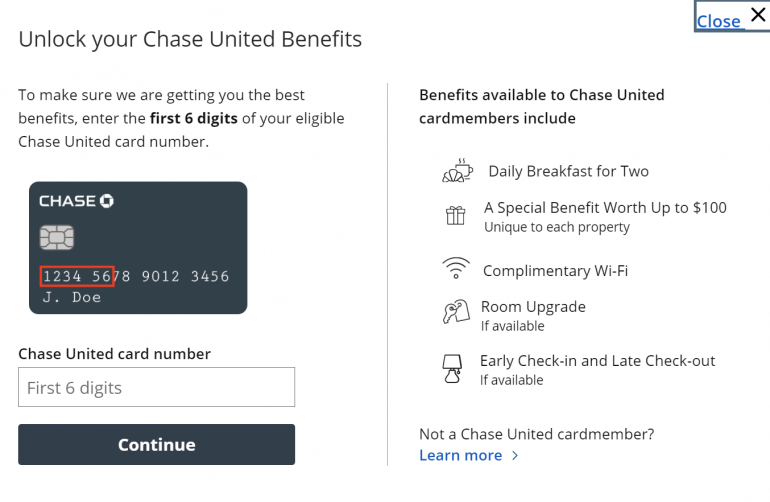Click the Chase octagon logo on card
Viewport: 770px width, 502px height.
(x=107, y=201)
